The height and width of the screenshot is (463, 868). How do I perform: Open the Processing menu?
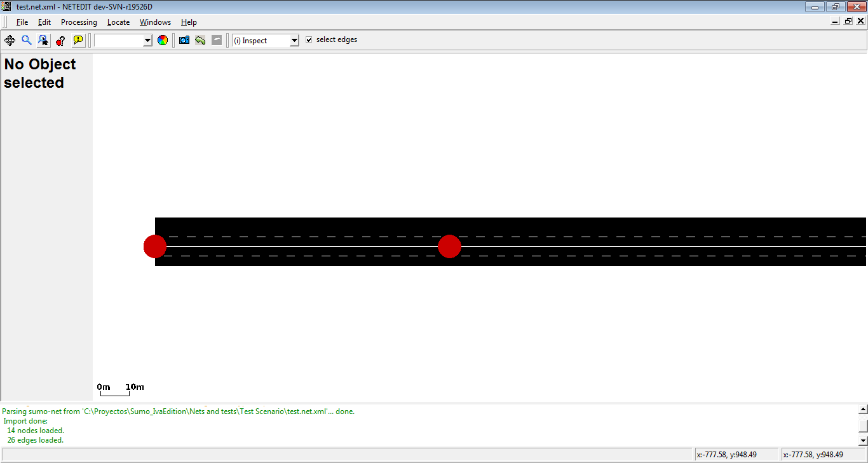79,22
